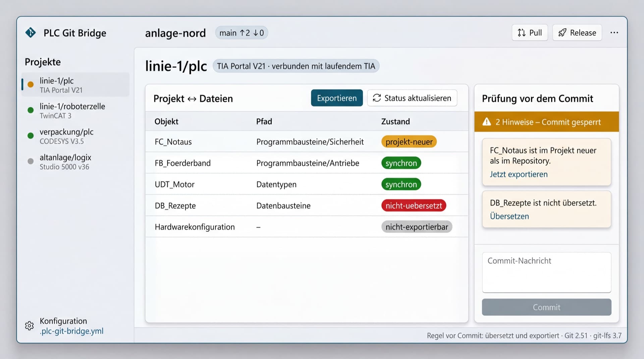Focus the Commit-Nachricht text field
Image resolution: width=644 pixels, height=359 pixels.
pos(546,273)
